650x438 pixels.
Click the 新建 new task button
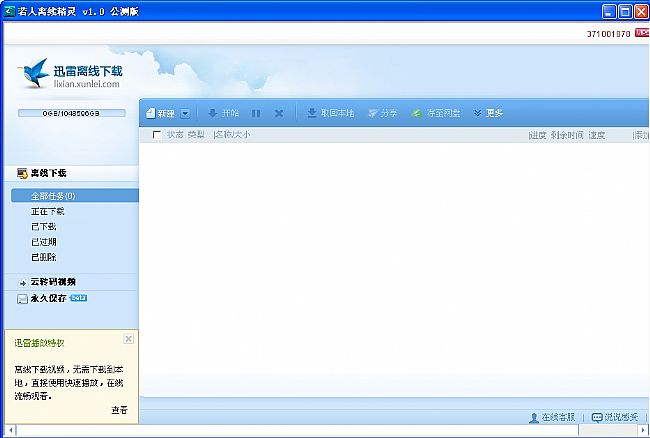161,113
